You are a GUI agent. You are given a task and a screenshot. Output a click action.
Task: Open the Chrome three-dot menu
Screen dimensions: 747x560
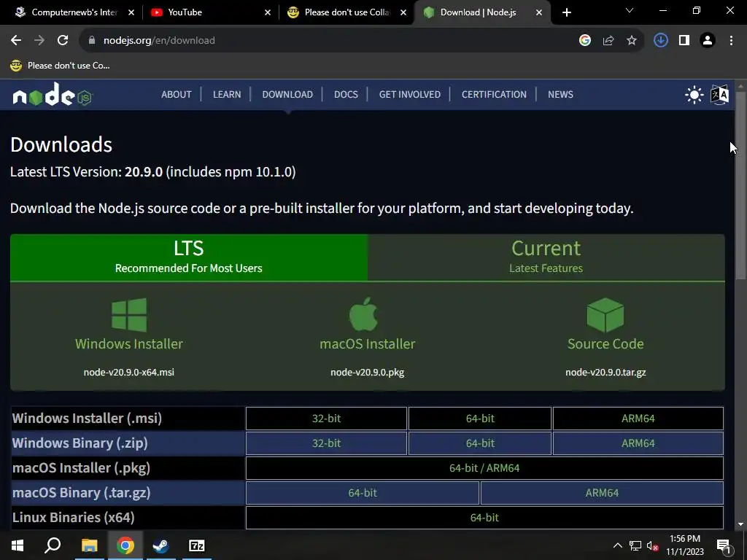coord(731,41)
